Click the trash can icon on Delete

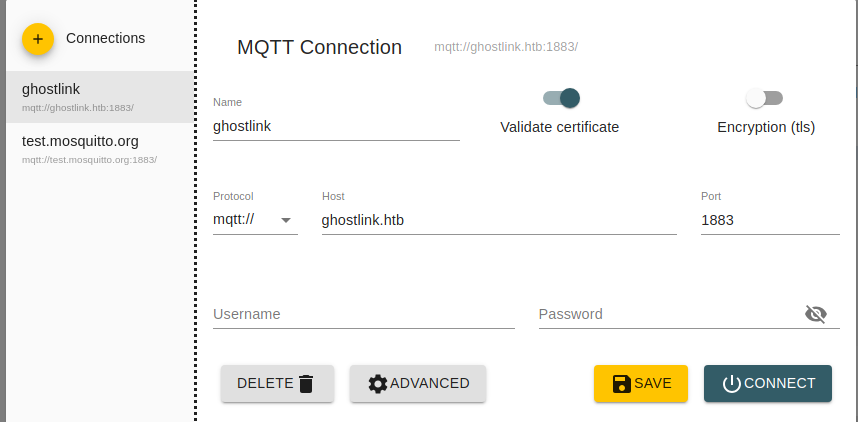306,384
